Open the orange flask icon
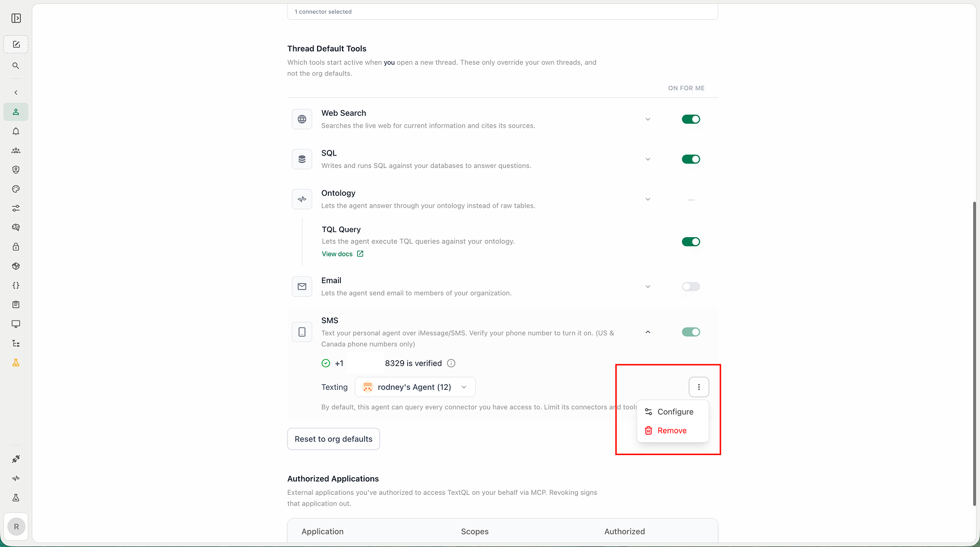 coord(16,363)
